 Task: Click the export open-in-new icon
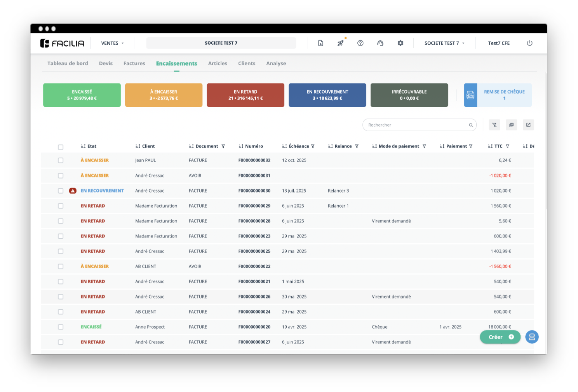(528, 125)
